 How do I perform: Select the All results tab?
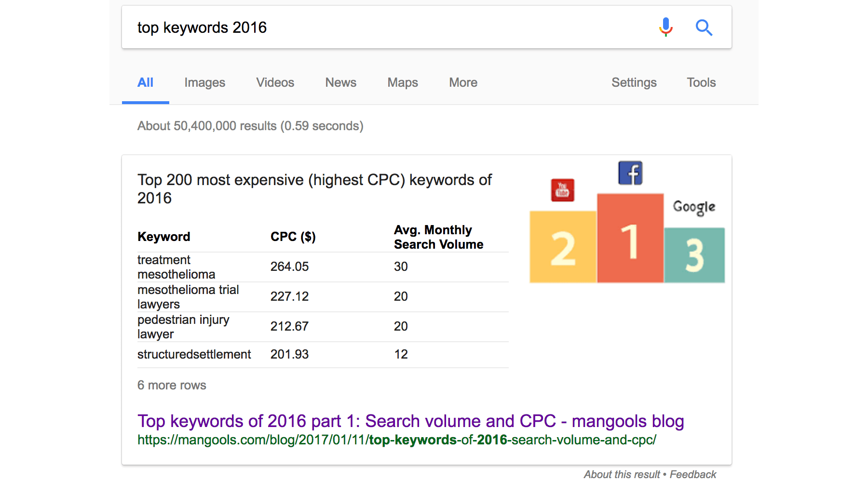pos(145,82)
